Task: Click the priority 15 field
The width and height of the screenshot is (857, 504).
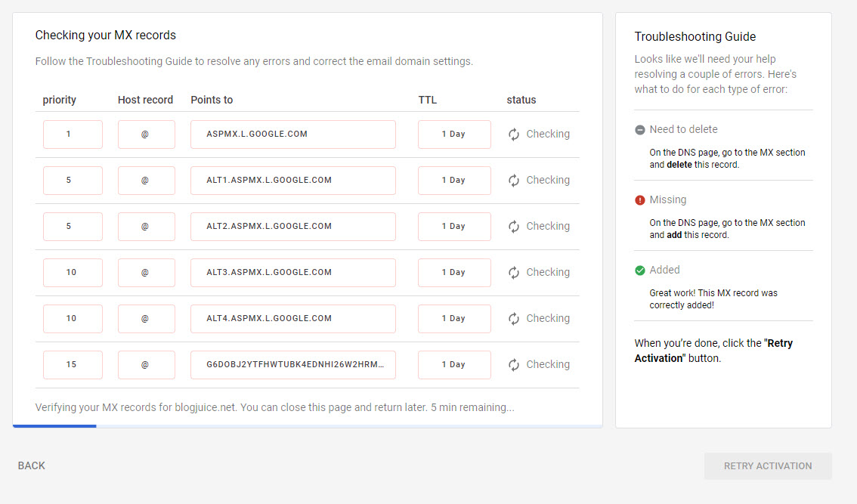Action: [73, 365]
